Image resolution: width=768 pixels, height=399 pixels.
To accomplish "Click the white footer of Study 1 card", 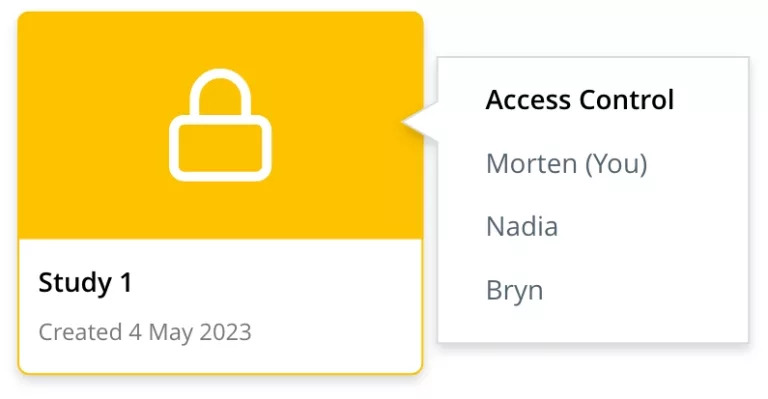I will click(220, 306).
